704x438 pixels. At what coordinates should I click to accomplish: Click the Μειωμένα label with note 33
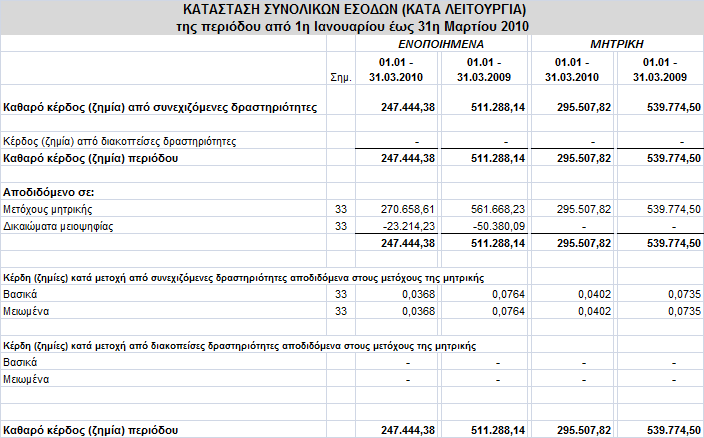[x=26, y=311]
